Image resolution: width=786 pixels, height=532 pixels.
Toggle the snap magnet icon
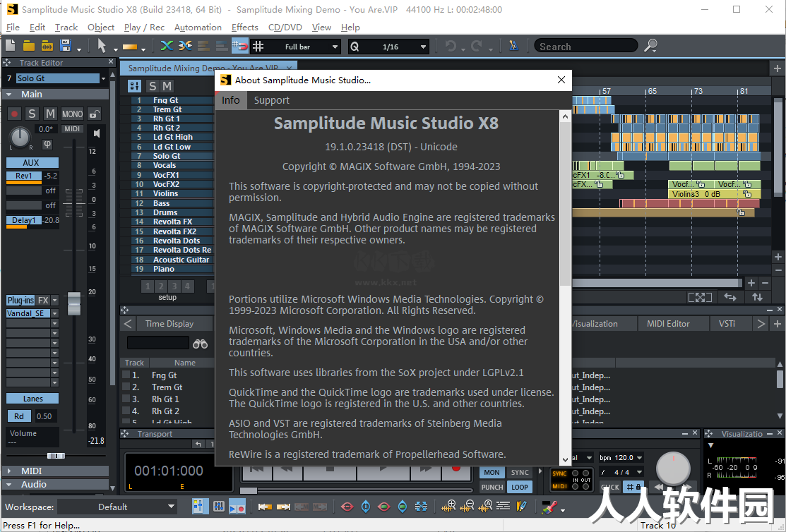[239, 46]
